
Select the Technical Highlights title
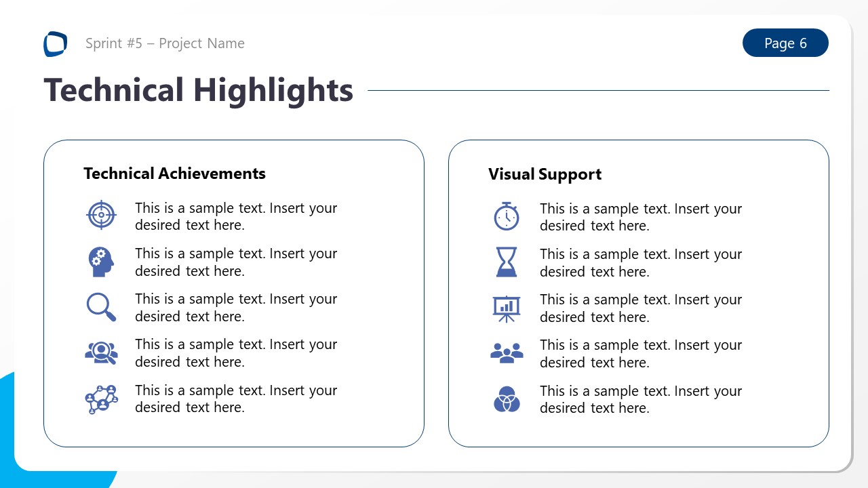(198, 89)
